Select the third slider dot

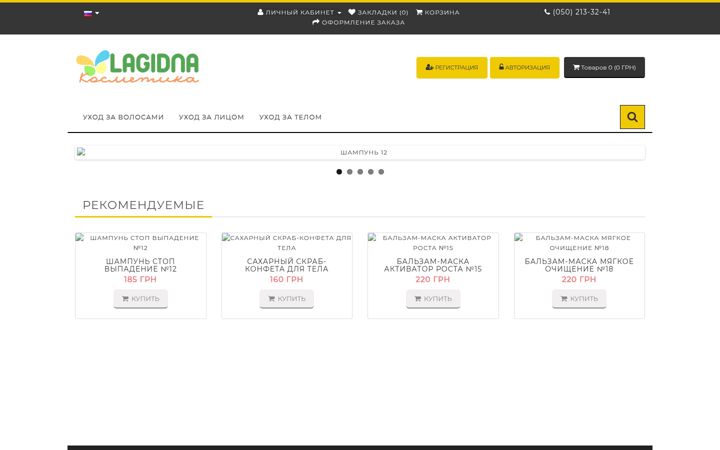click(360, 172)
